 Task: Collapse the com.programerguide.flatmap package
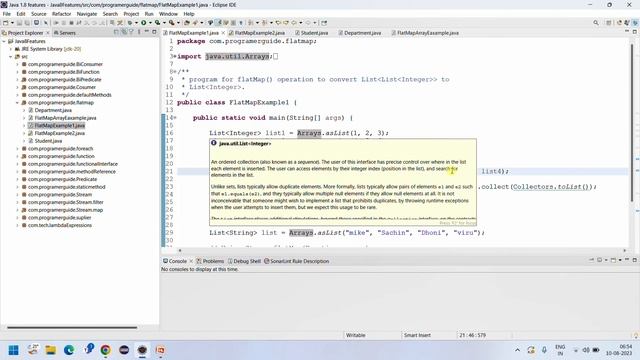coord(18,103)
